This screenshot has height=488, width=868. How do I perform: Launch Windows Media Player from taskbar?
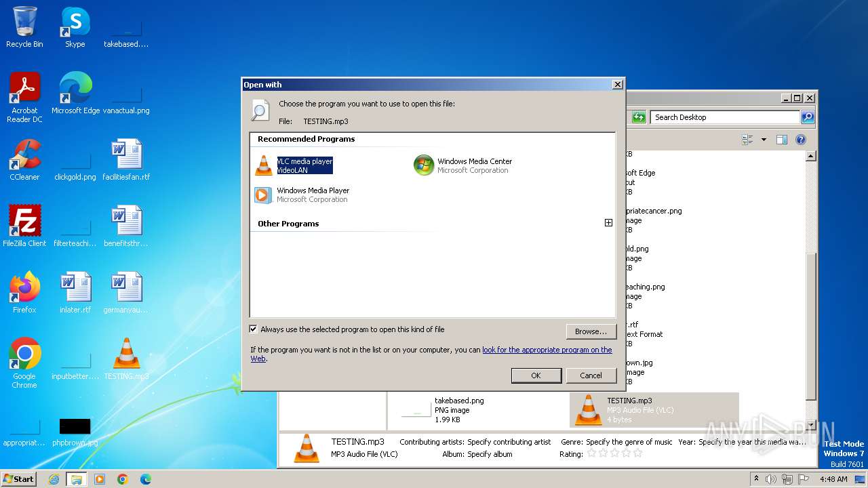(100, 479)
